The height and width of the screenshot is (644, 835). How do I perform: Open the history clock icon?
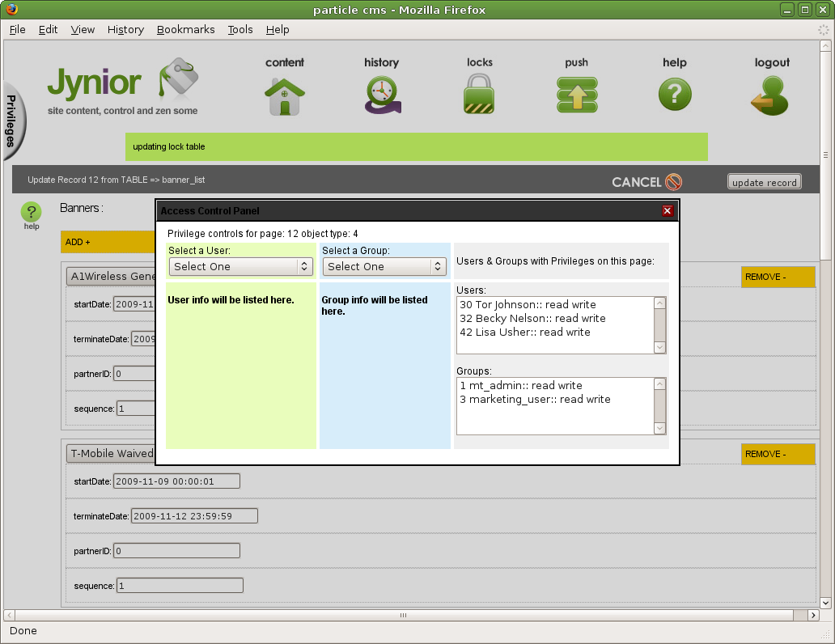click(x=381, y=95)
